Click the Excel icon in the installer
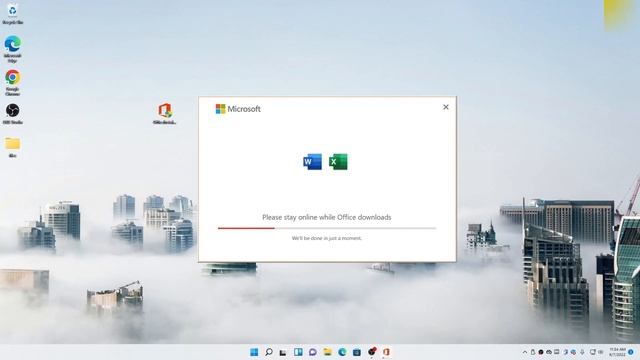This screenshot has width=640, height=360. point(338,162)
